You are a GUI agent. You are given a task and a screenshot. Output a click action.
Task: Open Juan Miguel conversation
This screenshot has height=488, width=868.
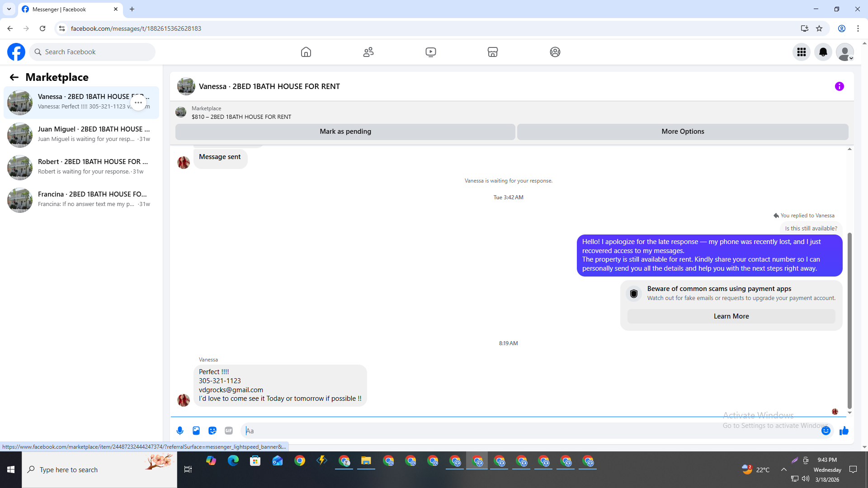click(x=81, y=135)
